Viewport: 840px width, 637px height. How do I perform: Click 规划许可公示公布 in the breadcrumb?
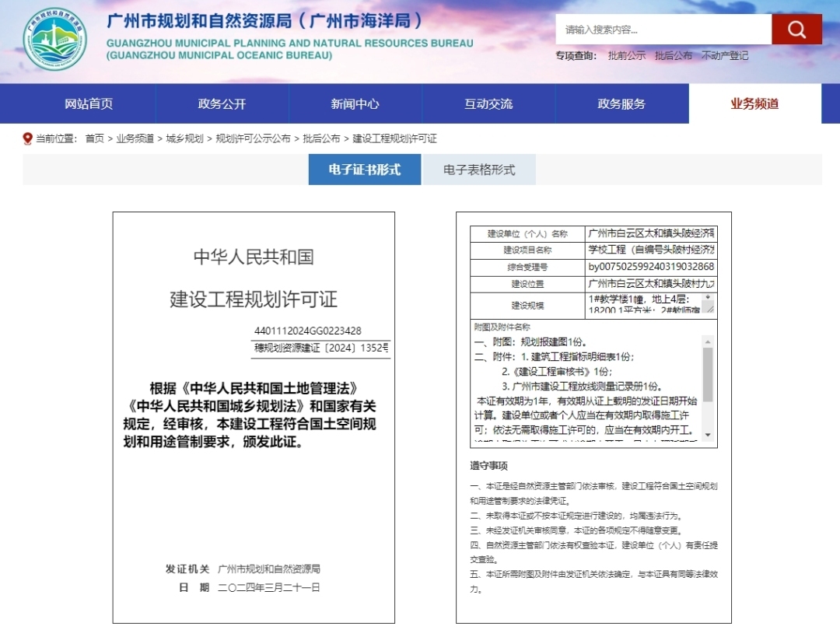[253, 138]
